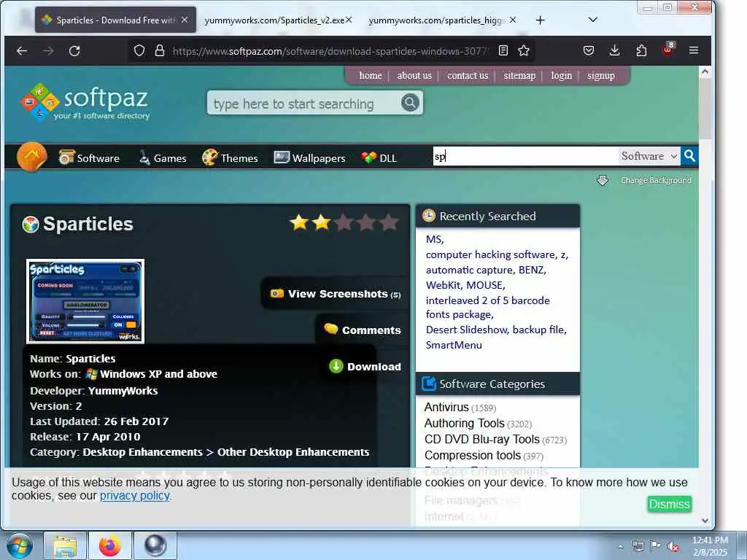Close the sparticles_higgs tab
Image resolution: width=747 pixels, height=560 pixels.
point(513,20)
